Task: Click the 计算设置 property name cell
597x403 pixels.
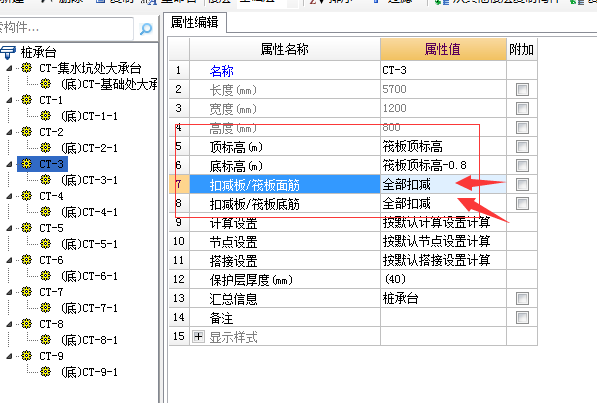Action: coord(285,223)
